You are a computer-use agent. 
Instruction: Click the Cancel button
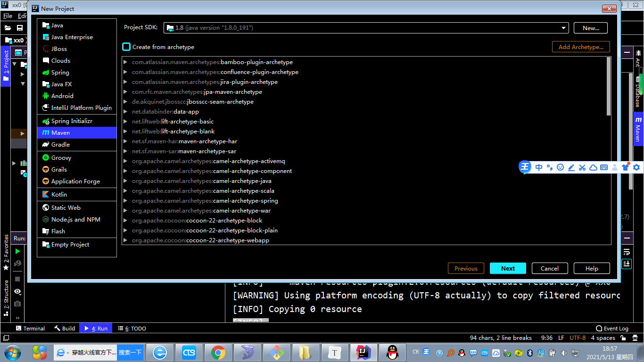coord(550,268)
